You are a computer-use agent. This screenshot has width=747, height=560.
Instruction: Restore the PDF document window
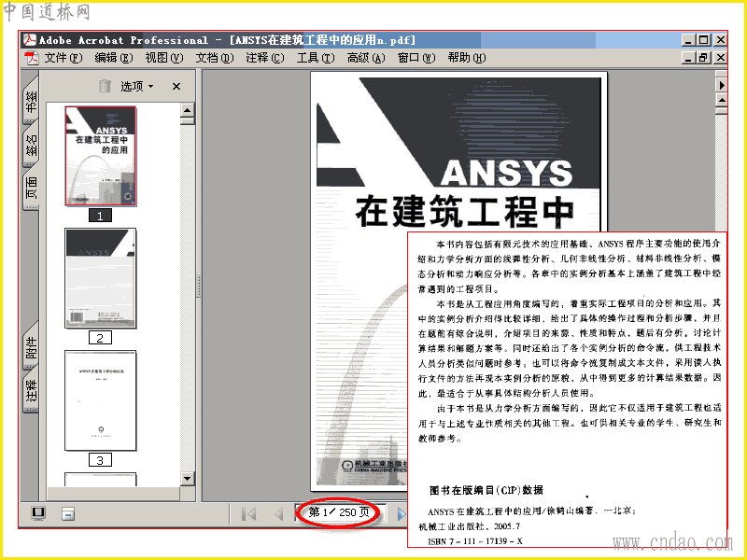point(704,58)
